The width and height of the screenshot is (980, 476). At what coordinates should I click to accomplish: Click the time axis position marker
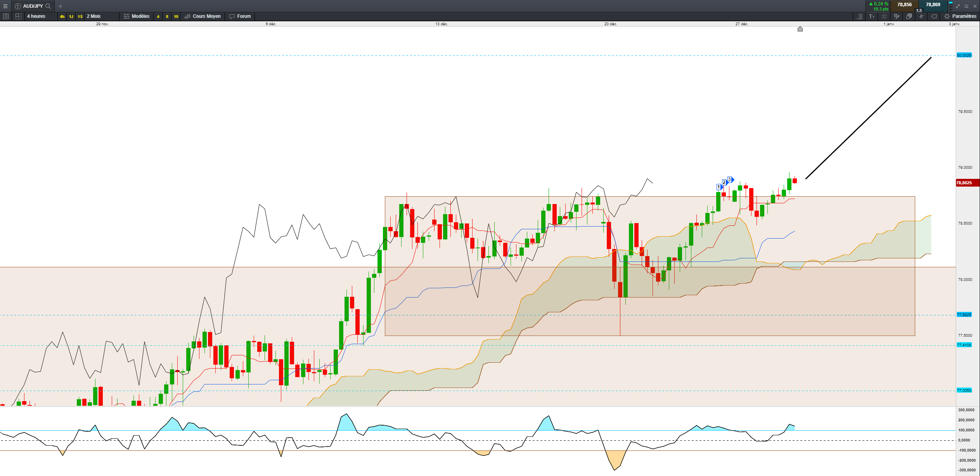800,29
